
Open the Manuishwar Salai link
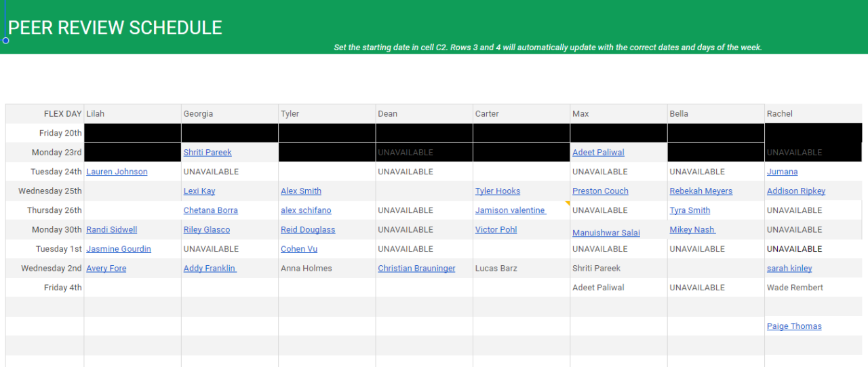[x=606, y=233]
